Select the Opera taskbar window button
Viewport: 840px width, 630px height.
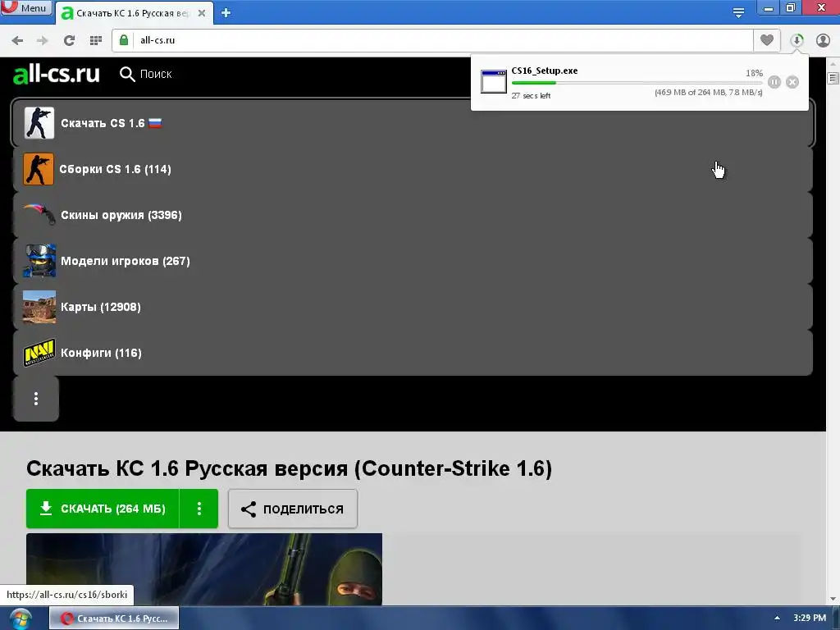point(114,619)
